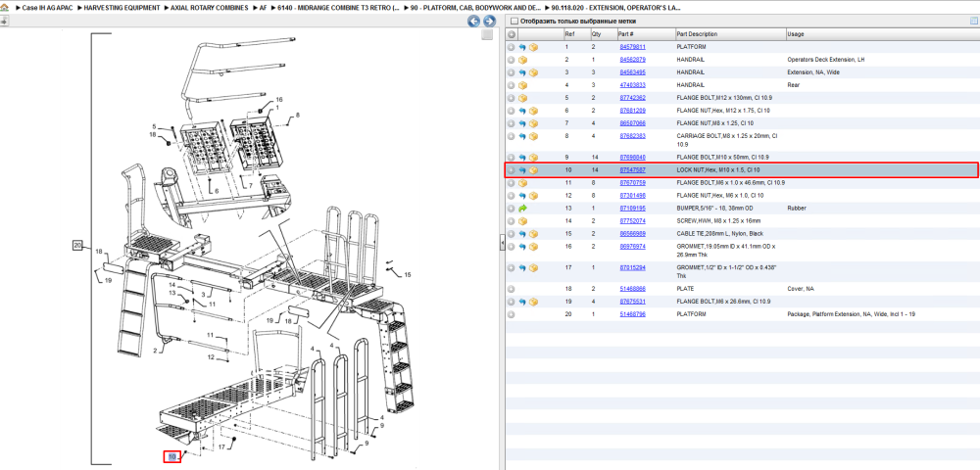
Task: Click the box icon in Ref 11 row
Action: tap(522, 183)
